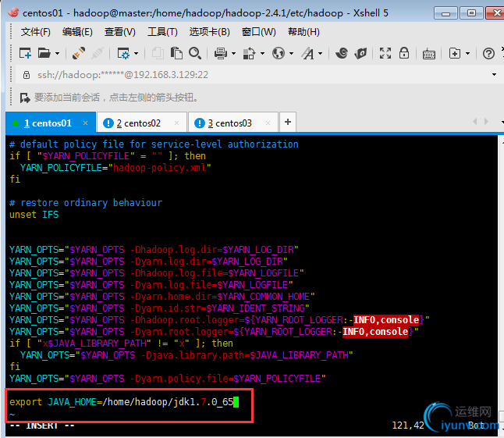The width and height of the screenshot is (504, 438).
Task: Click the export JAVA_HOME line in terminal
Action: pos(124,402)
